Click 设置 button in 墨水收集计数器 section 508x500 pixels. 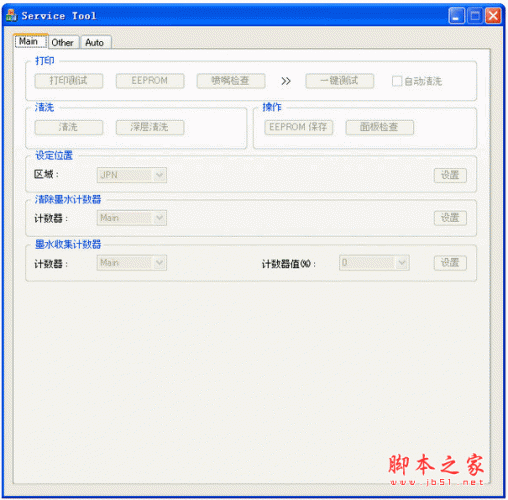click(450, 263)
